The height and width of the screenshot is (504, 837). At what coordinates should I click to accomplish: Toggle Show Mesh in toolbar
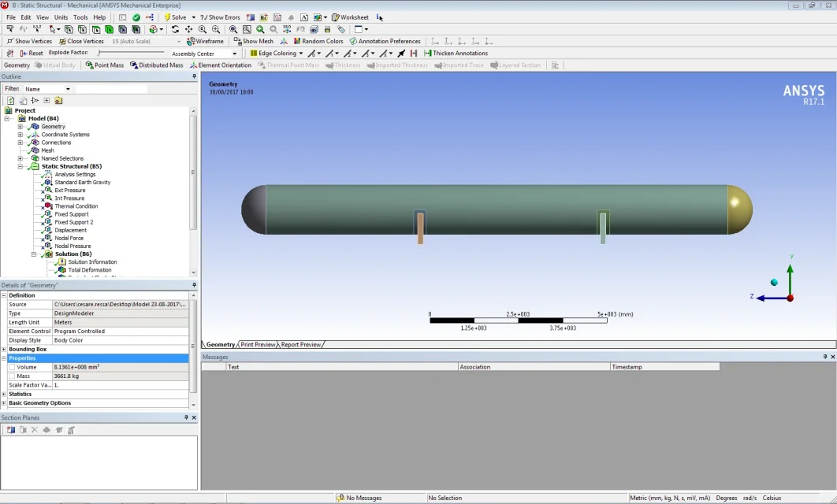click(x=254, y=41)
